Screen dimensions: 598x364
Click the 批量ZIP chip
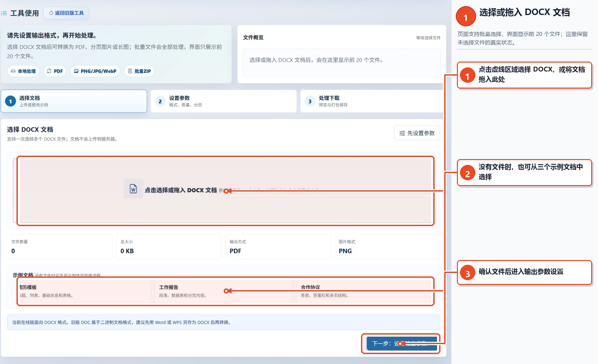coord(139,71)
